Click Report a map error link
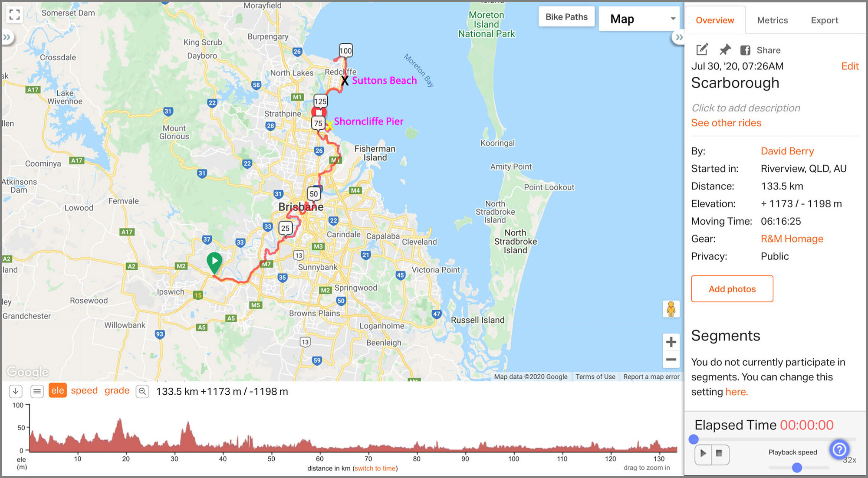This screenshot has height=478, width=868. click(x=651, y=377)
